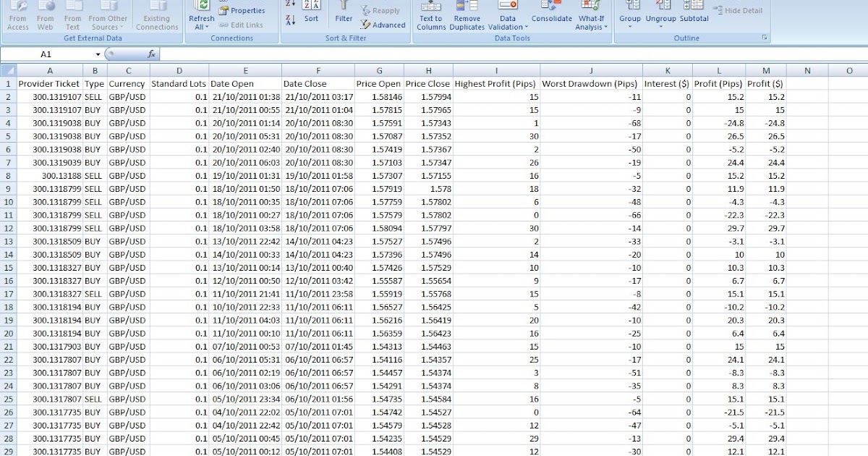The width and height of the screenshot is (868, 456).
Task: Open the From Text import tool
Action: point(72,16)
